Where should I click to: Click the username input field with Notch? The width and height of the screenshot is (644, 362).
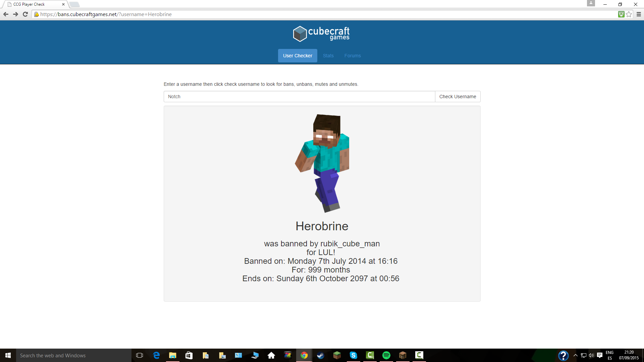pos(299,97)
